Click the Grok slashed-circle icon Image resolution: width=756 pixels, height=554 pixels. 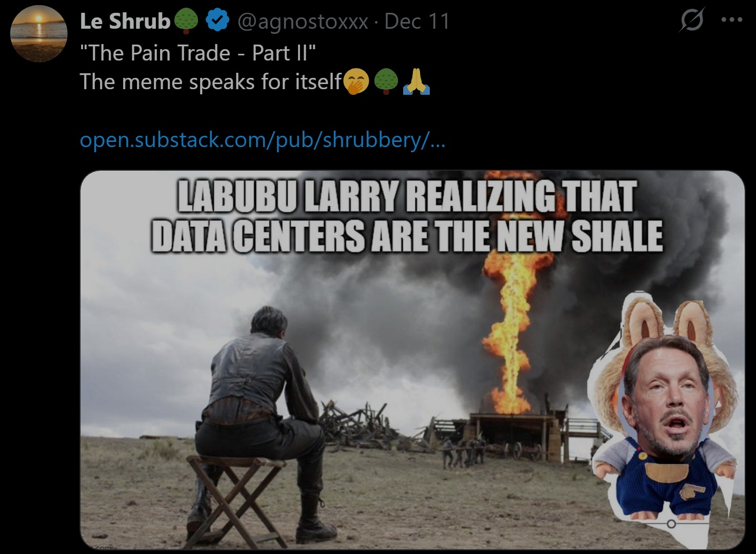point(691,20)
